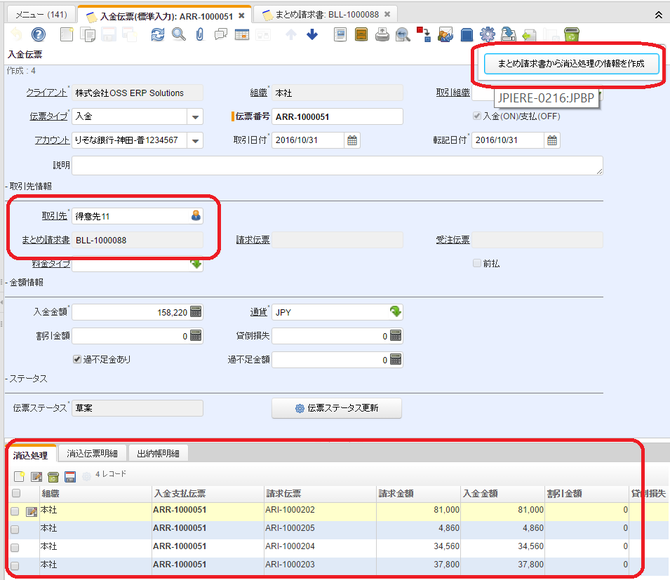Toggle the 過不足金あり checkbox
The height and width of the screenshot is (580, 670).
pos(77,359)
